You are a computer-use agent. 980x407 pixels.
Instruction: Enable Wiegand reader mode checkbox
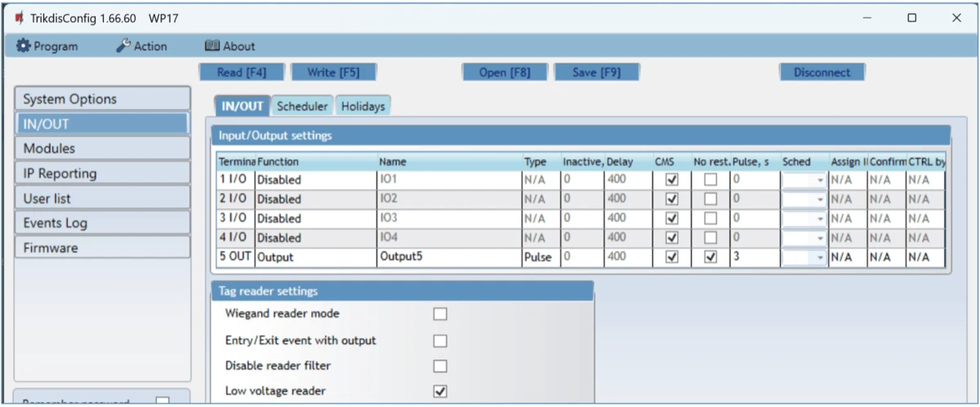[x=440, y=314]
